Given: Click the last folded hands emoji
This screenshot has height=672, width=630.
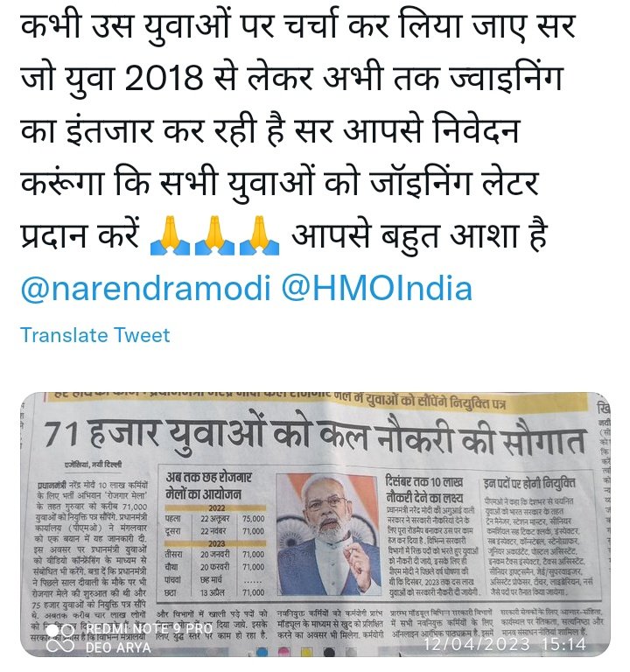Looking at the screenshot, I should pyautogui.click(x=259, y=235).
